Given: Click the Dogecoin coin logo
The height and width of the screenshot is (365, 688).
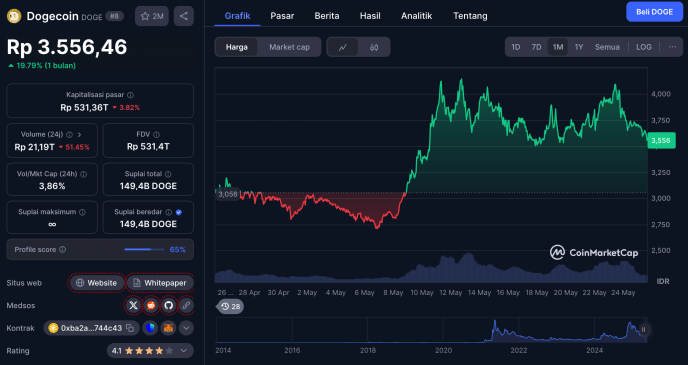Looking at the screenshot, I should (x=14, y=16).
